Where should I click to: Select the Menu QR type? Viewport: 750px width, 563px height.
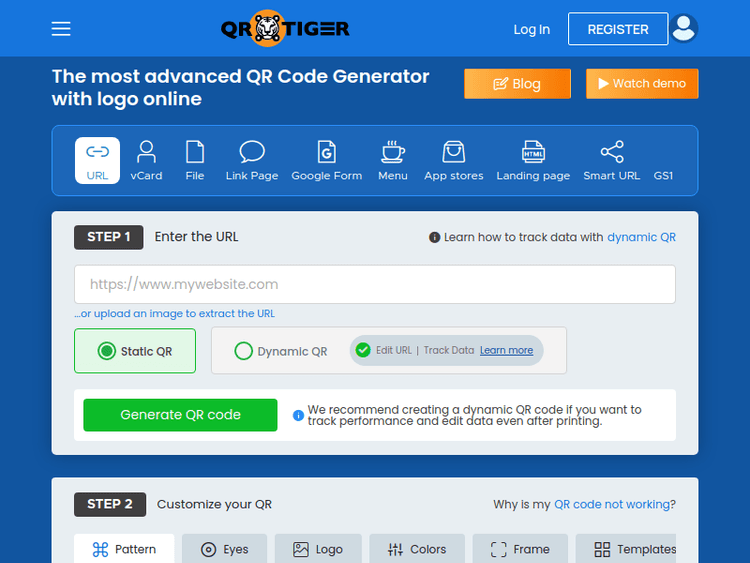click(x=393, y=161)
